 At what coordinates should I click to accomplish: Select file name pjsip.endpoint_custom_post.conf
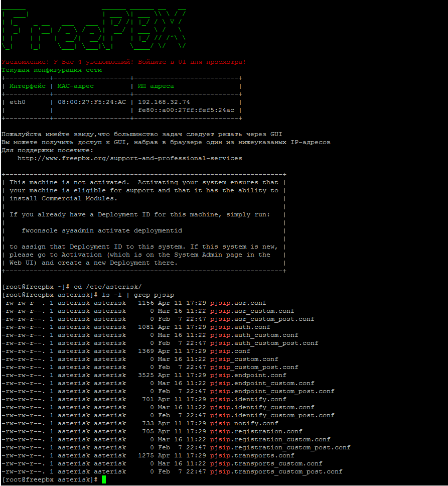pyautogui.click(x=272, y=392)
